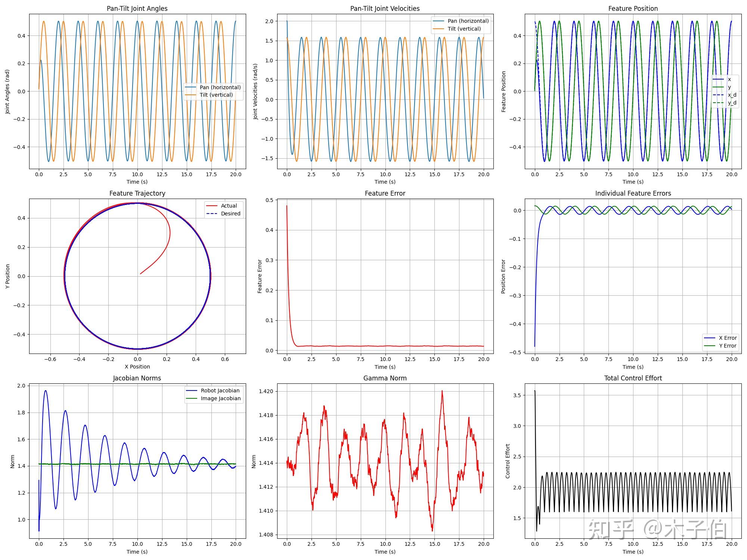Click the Feature Position plot title
This screenshot has height=560, width=747.
pos(633,9)
